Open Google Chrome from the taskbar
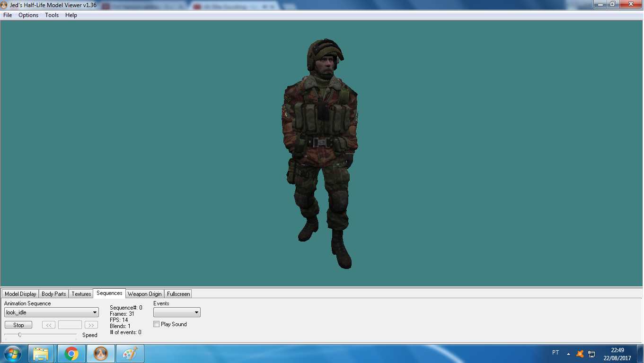644x363 pixels. point(71,354)
